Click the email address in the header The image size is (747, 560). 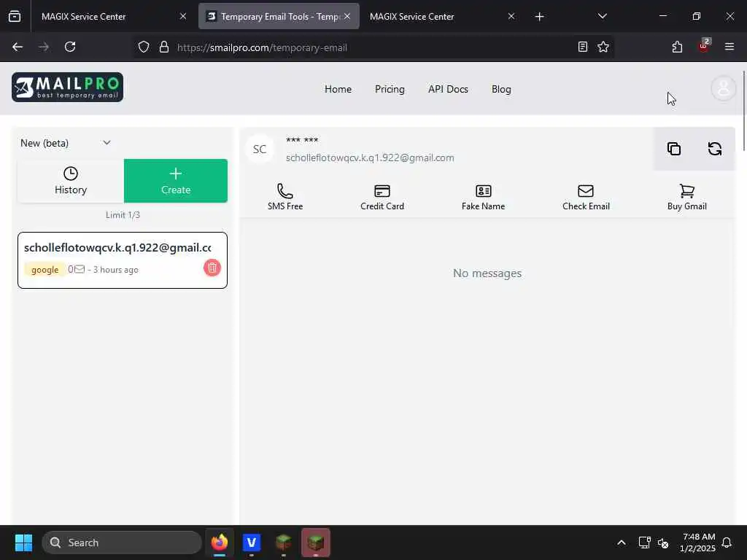coord(370,157)
